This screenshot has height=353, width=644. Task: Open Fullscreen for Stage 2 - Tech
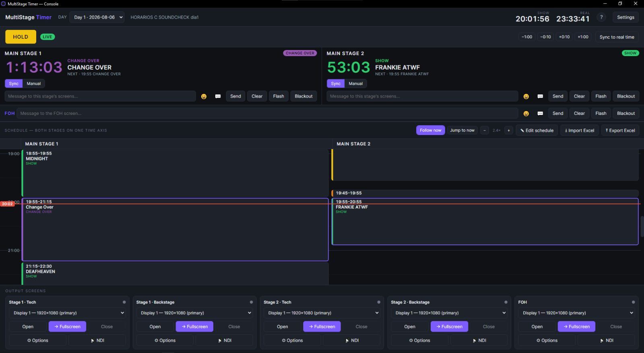tap(322, 327)
